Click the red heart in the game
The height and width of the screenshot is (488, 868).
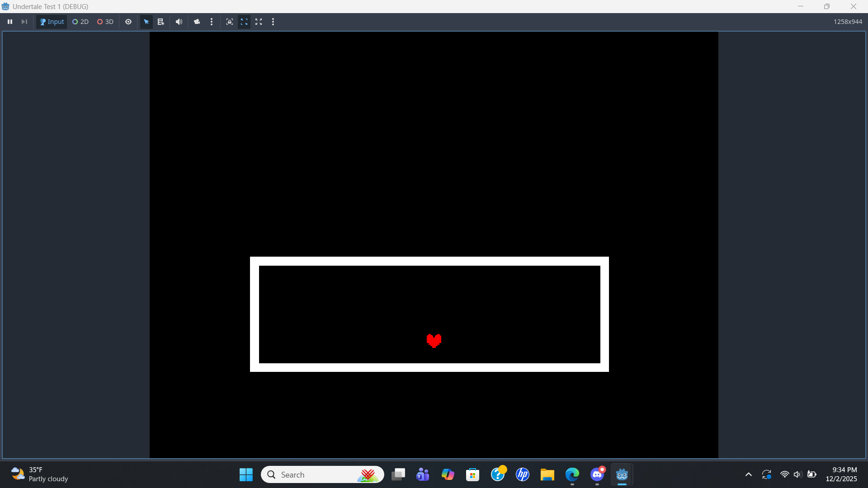click(434, 341)
